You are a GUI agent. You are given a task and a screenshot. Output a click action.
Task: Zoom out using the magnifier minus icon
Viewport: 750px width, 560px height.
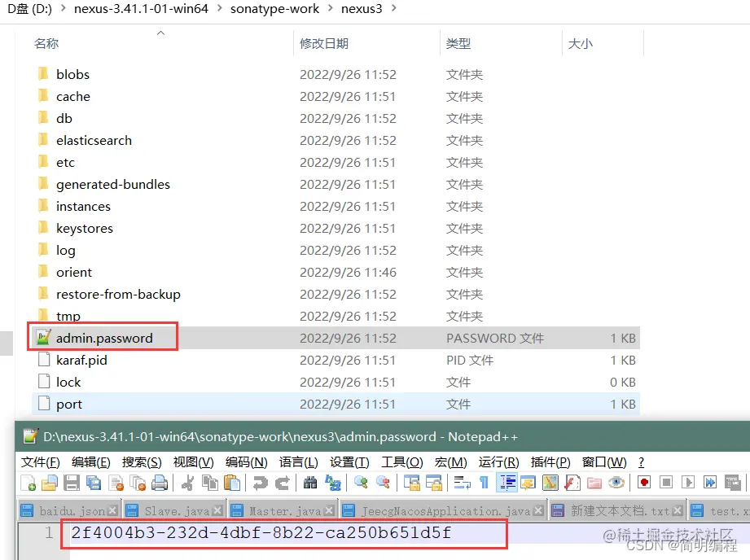(383, 483)
